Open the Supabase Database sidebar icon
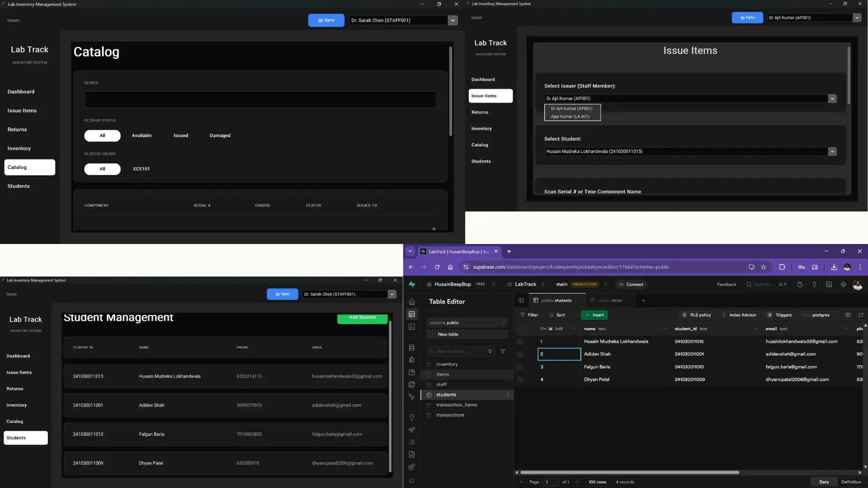Screen dimensions: 868x488 point(411,347)
